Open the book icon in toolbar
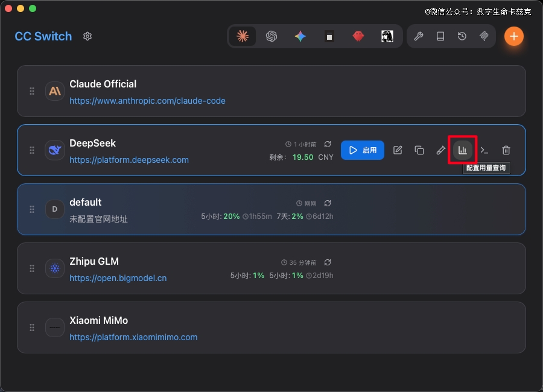Screen dimensions: 543x392 [x=440, y=36]
